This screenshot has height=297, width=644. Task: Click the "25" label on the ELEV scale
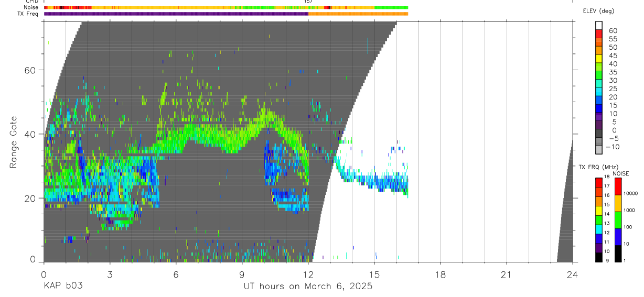point(613,89)
